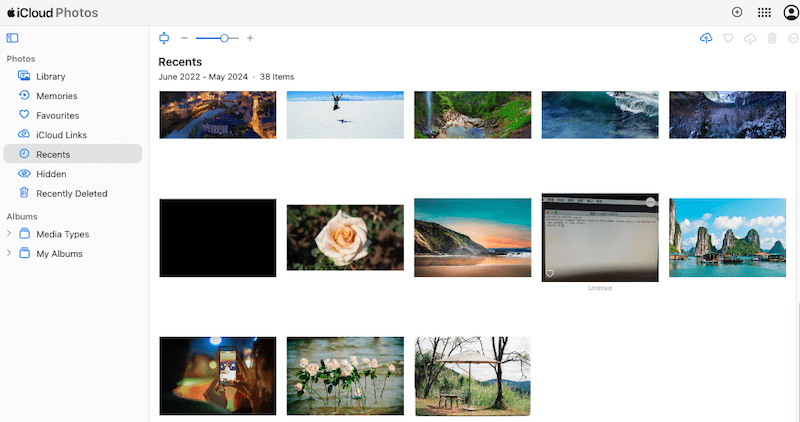Click the minus zoom out button
Screen dimensions: 800x422
pos(184,38)
